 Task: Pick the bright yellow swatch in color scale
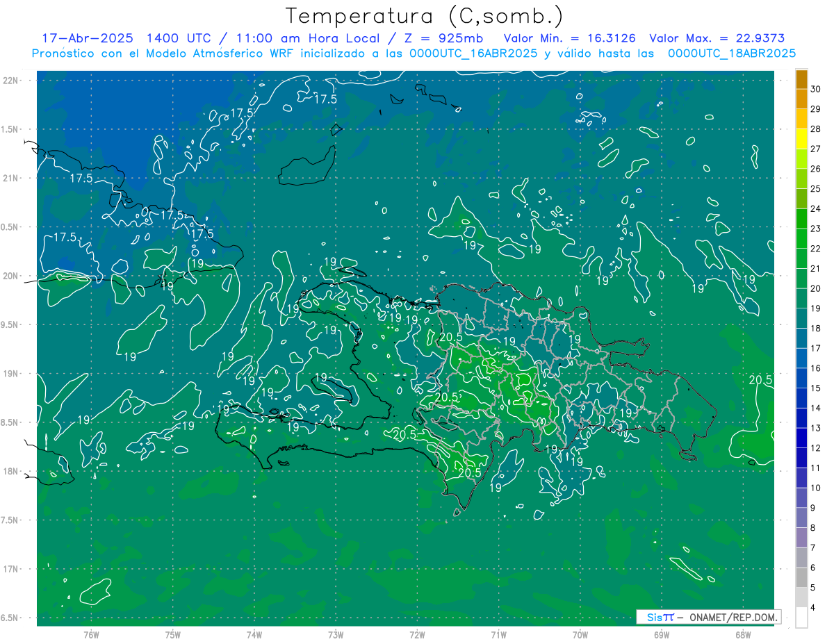point(801,139)
